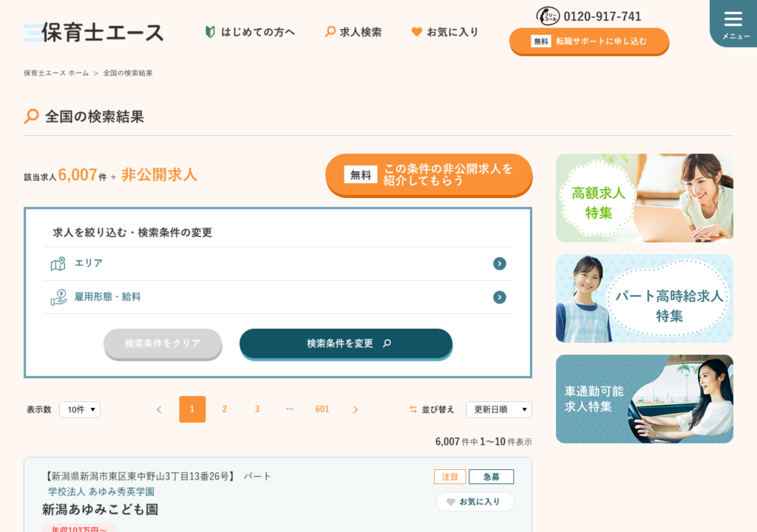Add 新潟あゆみこども園 to お気に入り
This screenshot has height=532, width=757.
pyautogui.click(x=475, y=502)
